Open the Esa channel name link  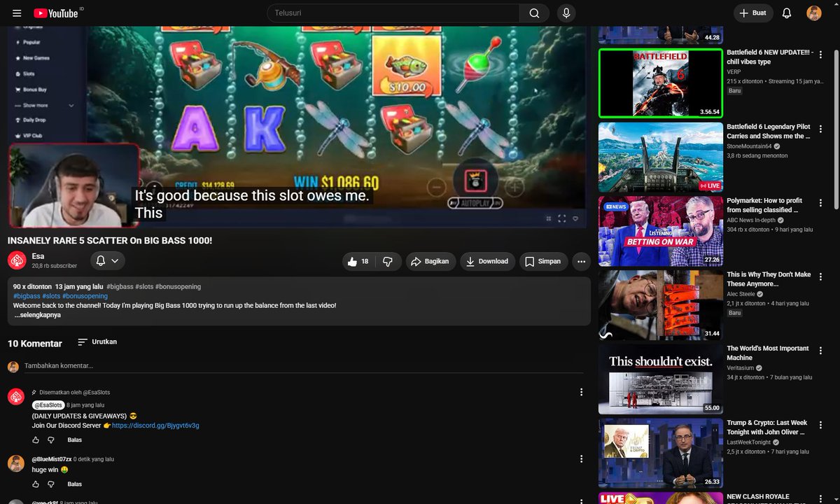38,256
